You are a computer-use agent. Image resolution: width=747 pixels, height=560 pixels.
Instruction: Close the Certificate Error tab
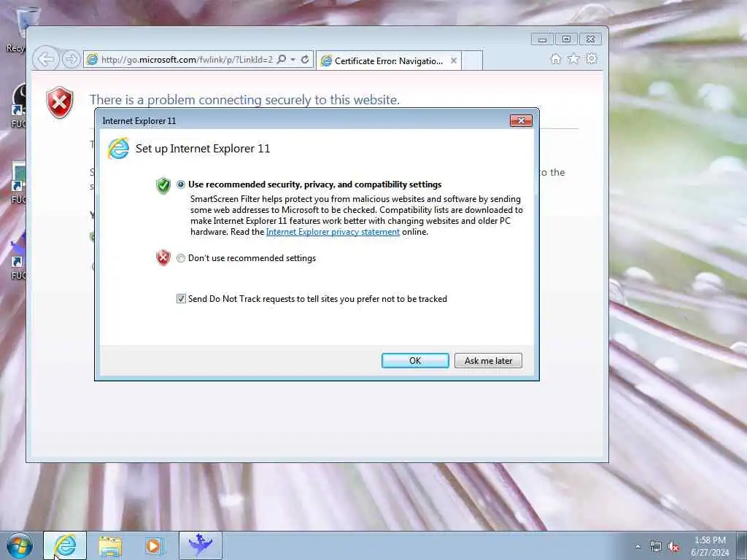(454, 61)
